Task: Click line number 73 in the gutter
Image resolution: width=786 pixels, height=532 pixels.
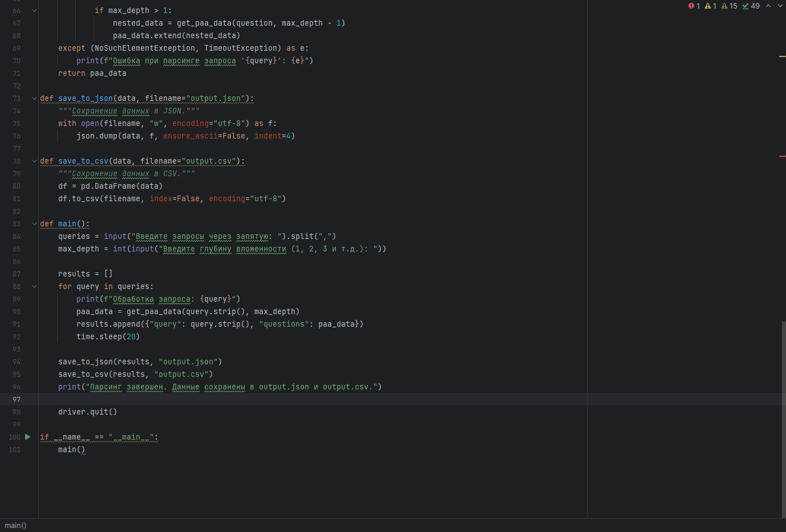Action: 17,98
